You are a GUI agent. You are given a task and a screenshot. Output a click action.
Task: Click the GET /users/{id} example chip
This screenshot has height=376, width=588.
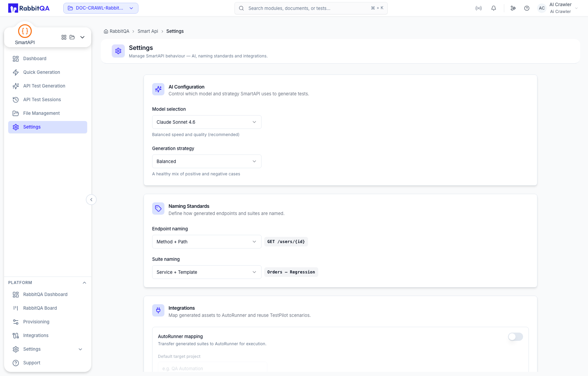(x=286, y=242)
